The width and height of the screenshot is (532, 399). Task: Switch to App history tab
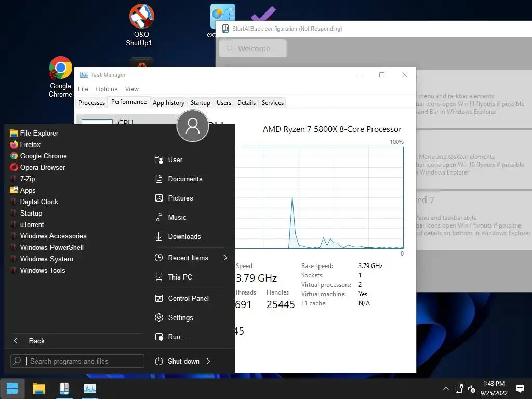[169, 103]
